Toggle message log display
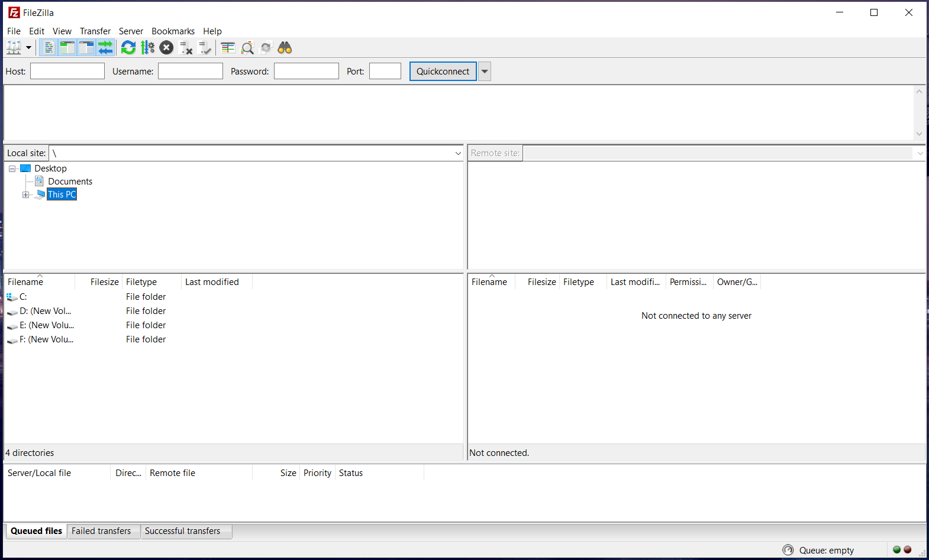The height and width of the screenshot is (560, 929). (49, 48)
